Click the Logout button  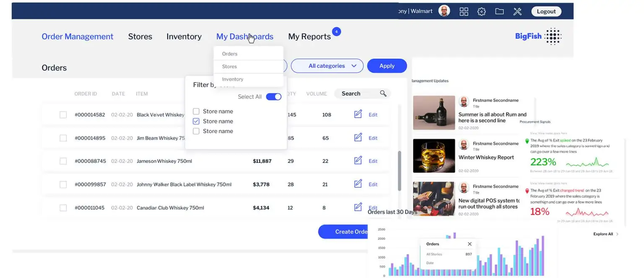coord(546,12)
